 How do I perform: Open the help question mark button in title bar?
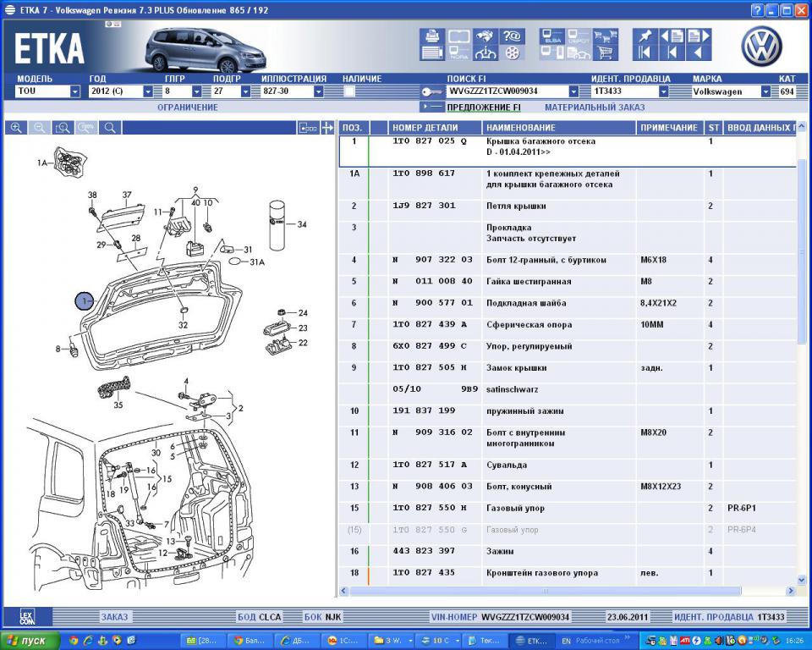click(x=757, y=10)
